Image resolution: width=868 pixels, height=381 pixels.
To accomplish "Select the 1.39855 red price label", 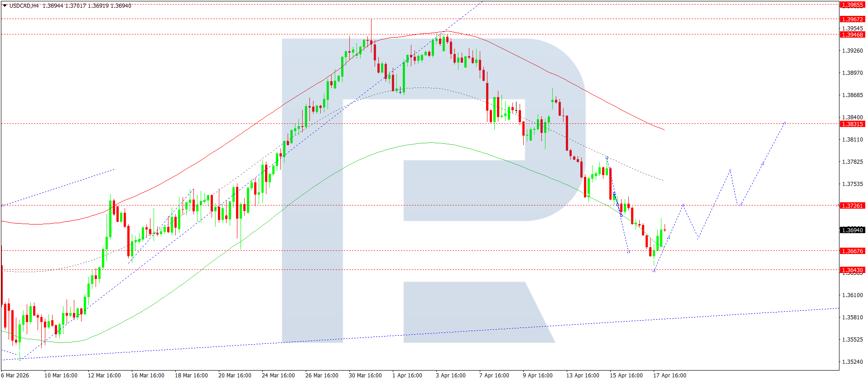I will click(852, 5).
